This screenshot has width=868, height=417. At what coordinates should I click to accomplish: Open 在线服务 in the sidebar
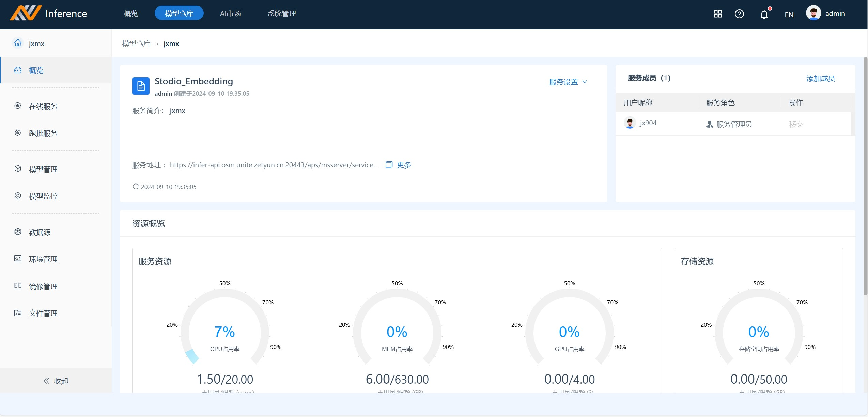pyautogui.click(x=43, y=106)
